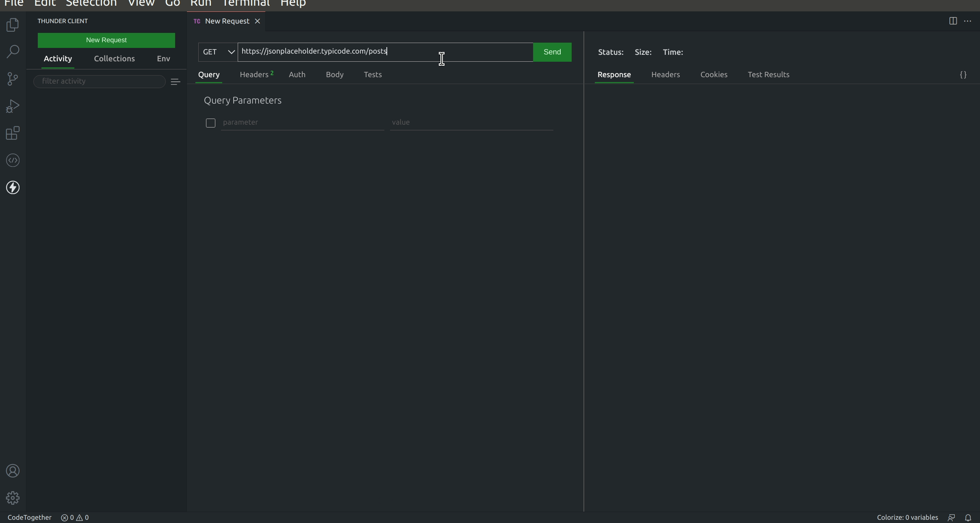Open the Manage gear icon
This screenshot has height=523, width=980.
[x=13, y=498]
